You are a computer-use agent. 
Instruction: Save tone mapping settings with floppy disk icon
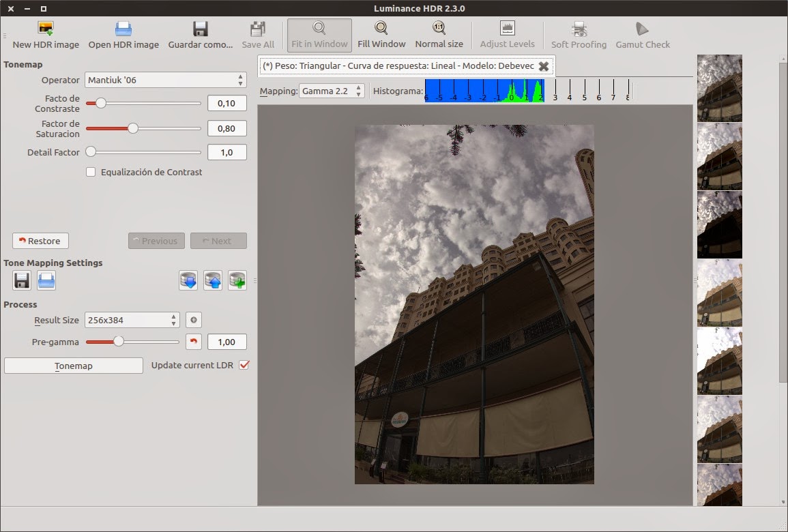[20, 280]
